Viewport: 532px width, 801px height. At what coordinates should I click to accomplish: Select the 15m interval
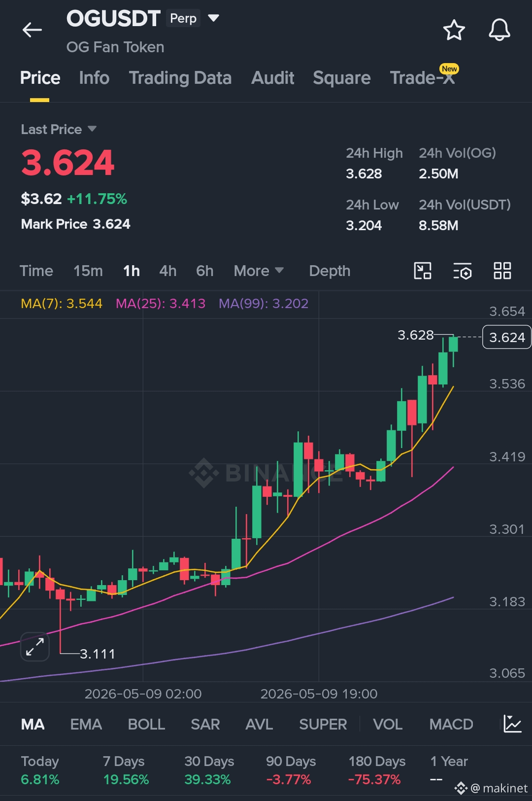(x=88, y=271)
